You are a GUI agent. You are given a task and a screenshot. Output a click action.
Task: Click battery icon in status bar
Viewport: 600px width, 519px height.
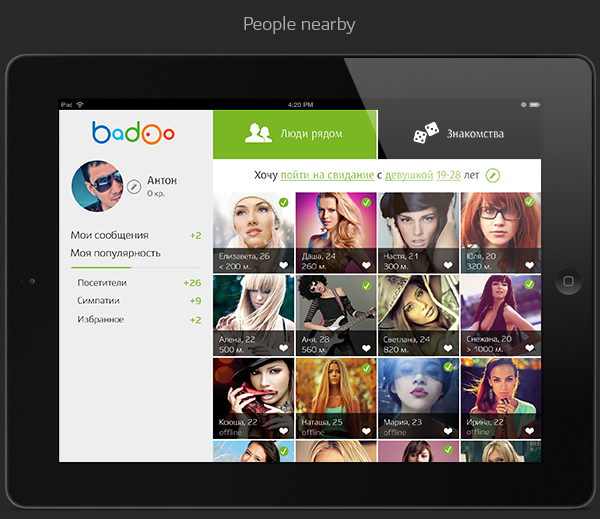click(535, 104)
